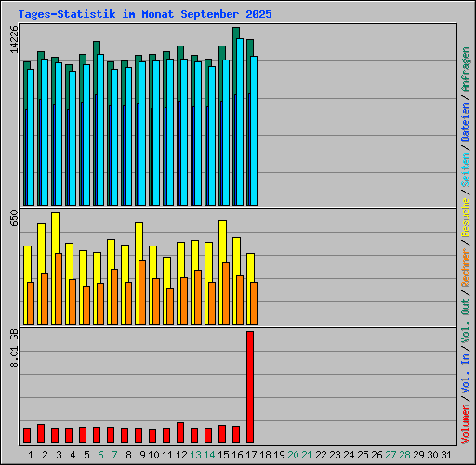The width and height of the screenshot is (476, 465).
Task: Click the cyan pages bar for day 16
Action: tap(240, 122)
